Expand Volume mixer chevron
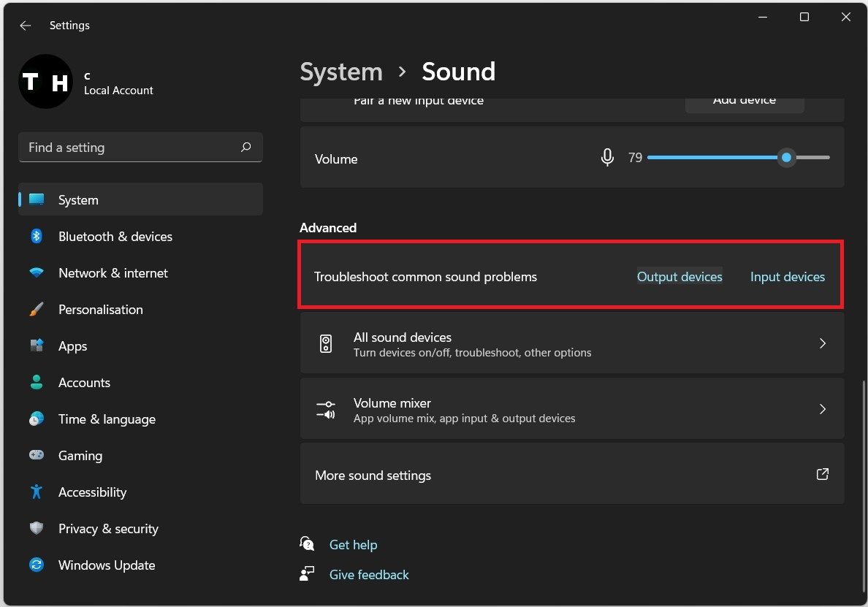Screen dimensions: 868x607 pyautogui.click(x=822, y=409)
